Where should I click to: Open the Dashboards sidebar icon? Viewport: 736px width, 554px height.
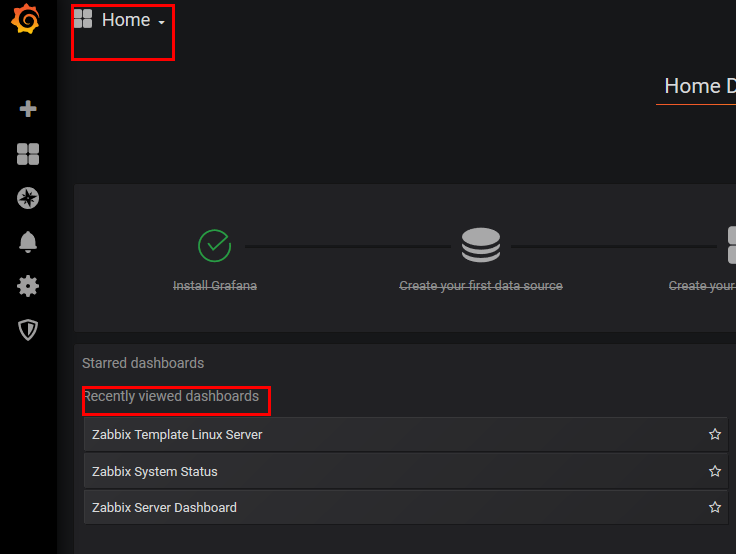(x=28, y=153)
